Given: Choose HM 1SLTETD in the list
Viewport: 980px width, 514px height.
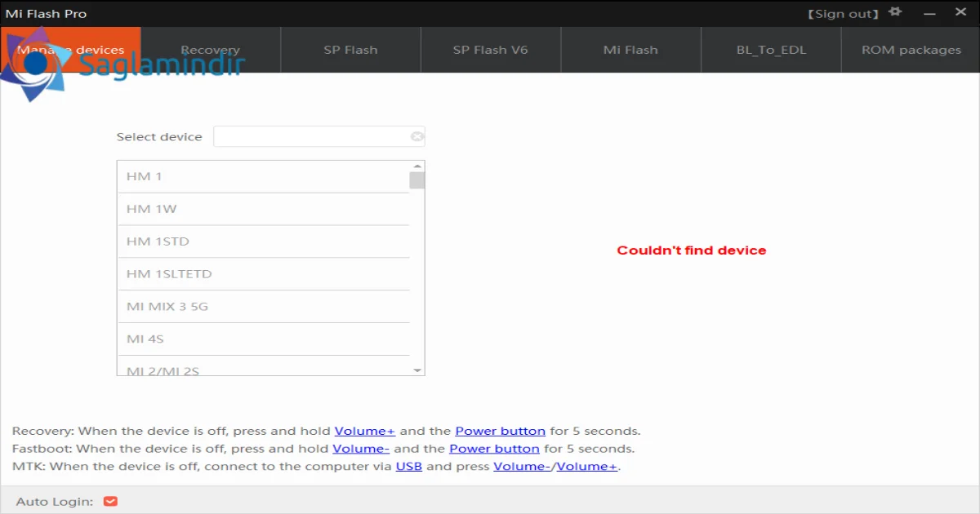Looking at the screenshot, I should coord(263,274).
